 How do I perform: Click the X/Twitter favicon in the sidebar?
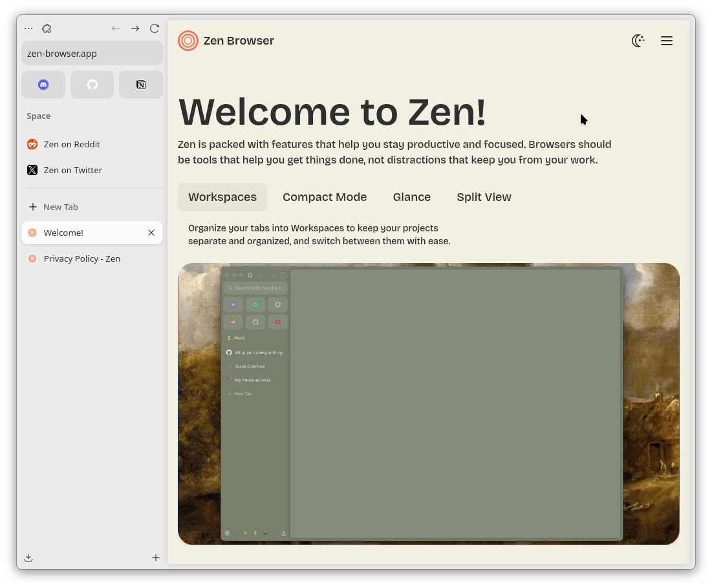(32, 170)
